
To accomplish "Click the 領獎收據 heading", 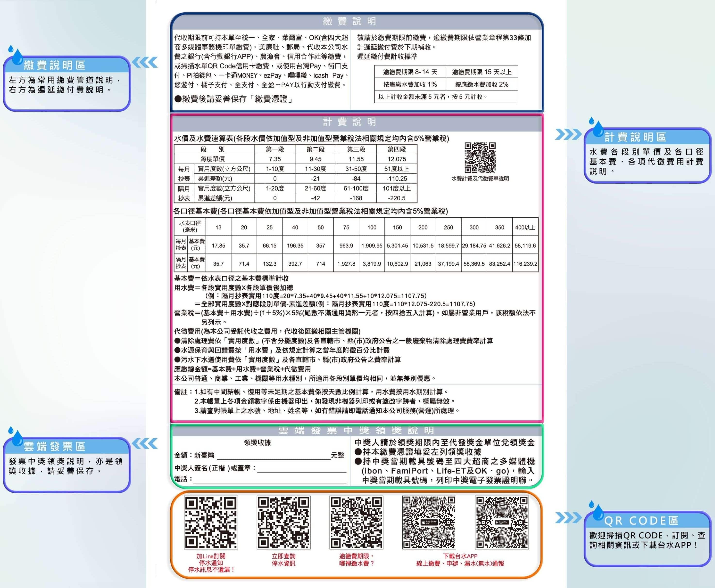I will (258, 443).
